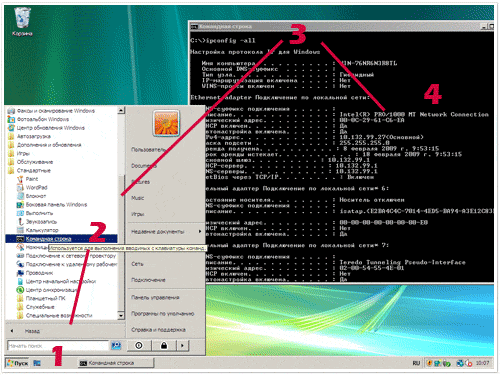Click the search icon next to search box
This screenshot has height=375, width=500.
point(116,346)
